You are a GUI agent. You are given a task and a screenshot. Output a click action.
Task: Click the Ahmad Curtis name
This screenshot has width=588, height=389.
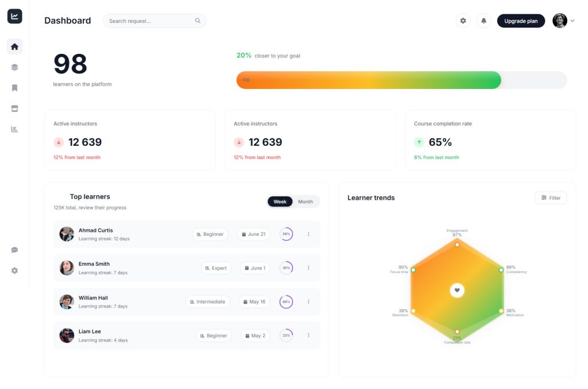coord(96,231)
